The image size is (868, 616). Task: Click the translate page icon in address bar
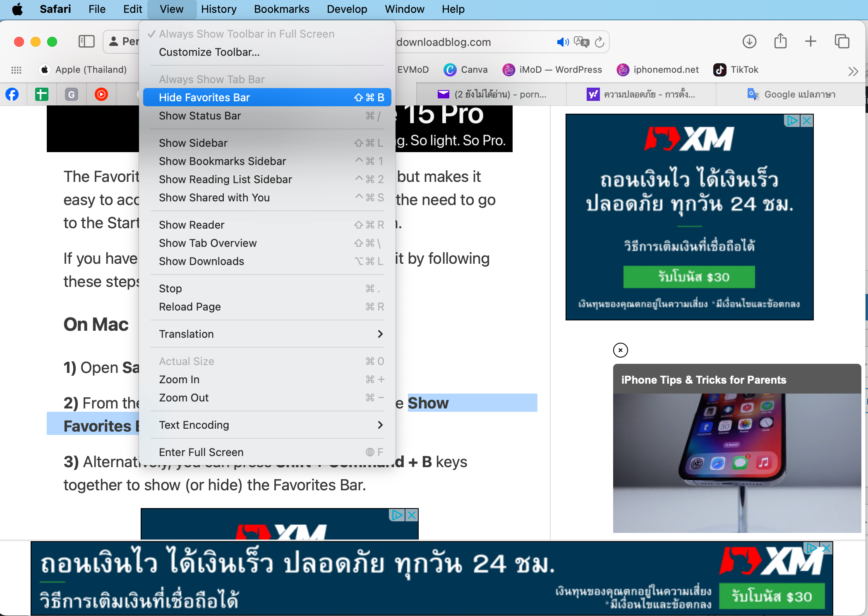pyautogui.click(x=581, y=42)
